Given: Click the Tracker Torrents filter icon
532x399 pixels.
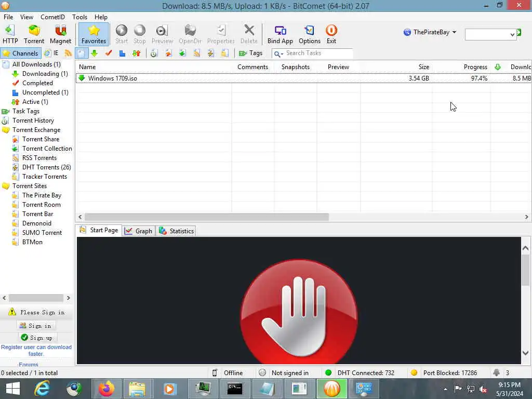Looking at the screenshot, I should 224,54.
